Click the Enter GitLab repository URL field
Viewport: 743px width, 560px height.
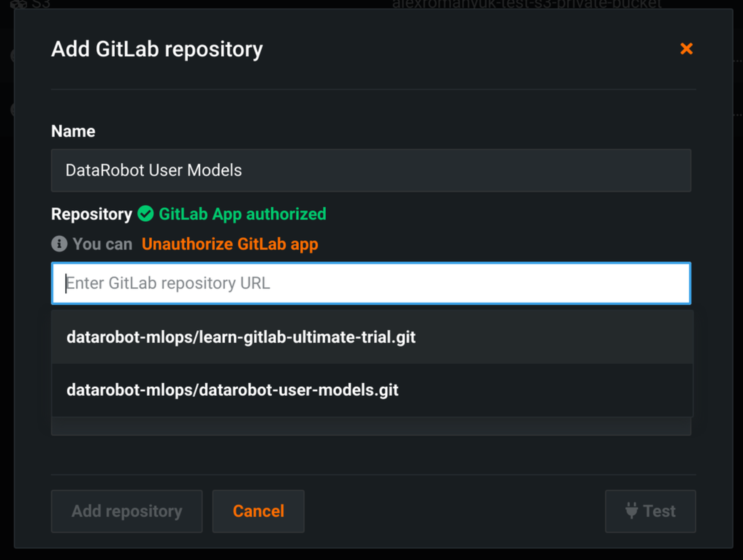[371, 283]
